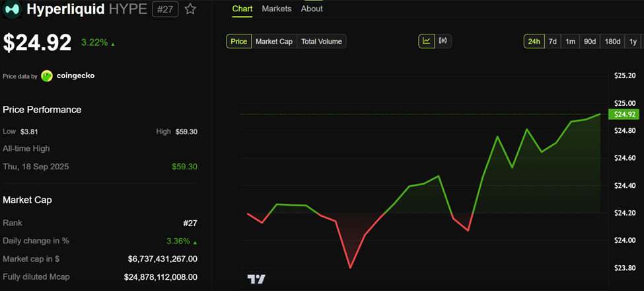Viewport: 644px width, 291px height.
Task: Select the 1m time range
Action: click(x=571, y=42)
